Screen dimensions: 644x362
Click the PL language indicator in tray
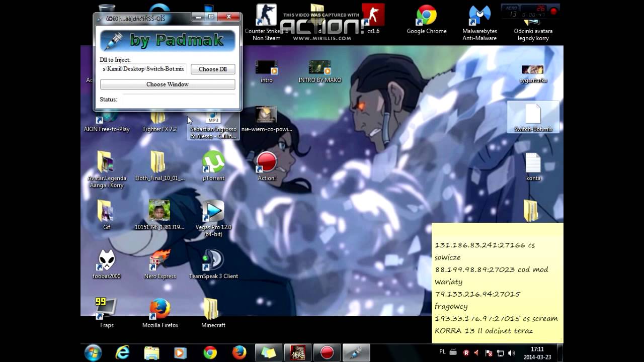click(x=443, y=352)
